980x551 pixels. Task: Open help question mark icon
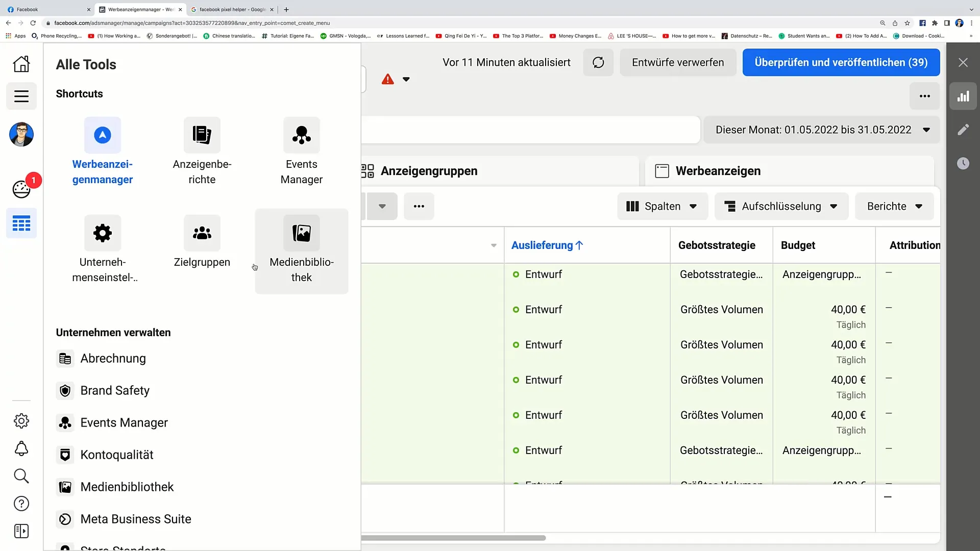point(21,504)
